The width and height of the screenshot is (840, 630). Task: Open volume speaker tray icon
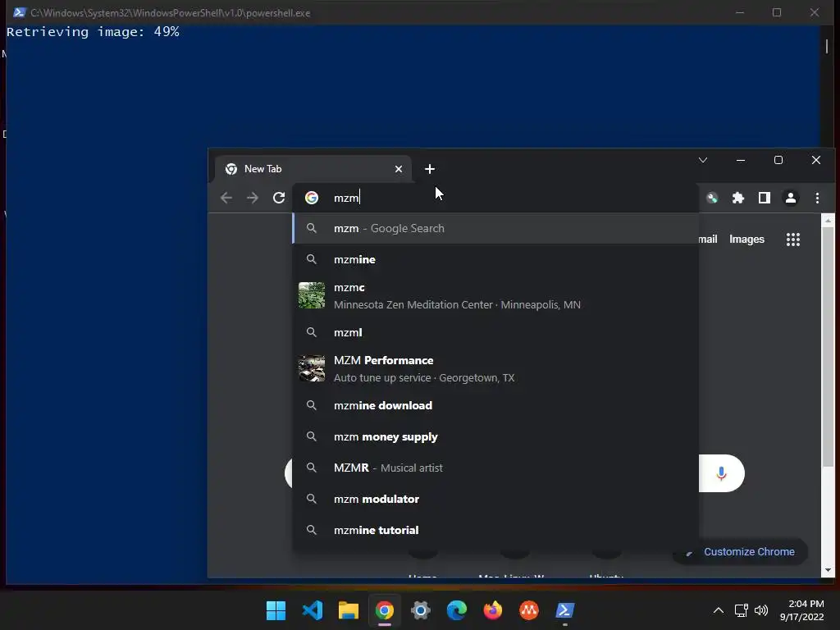pos(761,610)
